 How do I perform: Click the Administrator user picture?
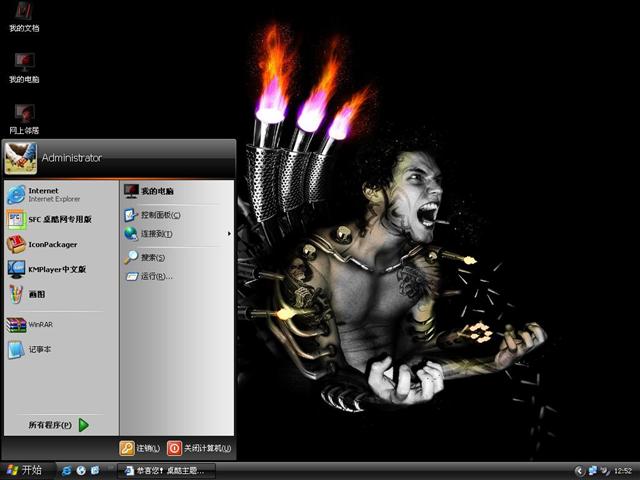(x=20, y=157)
